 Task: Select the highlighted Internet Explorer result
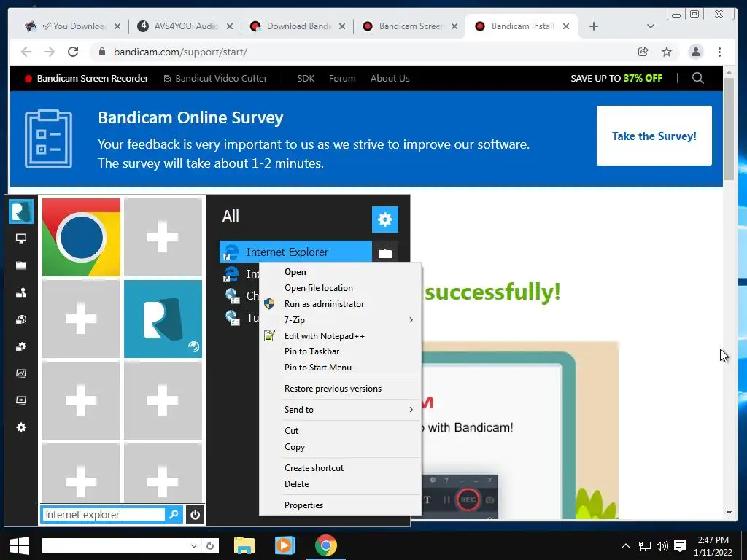(x=295, y=252)
